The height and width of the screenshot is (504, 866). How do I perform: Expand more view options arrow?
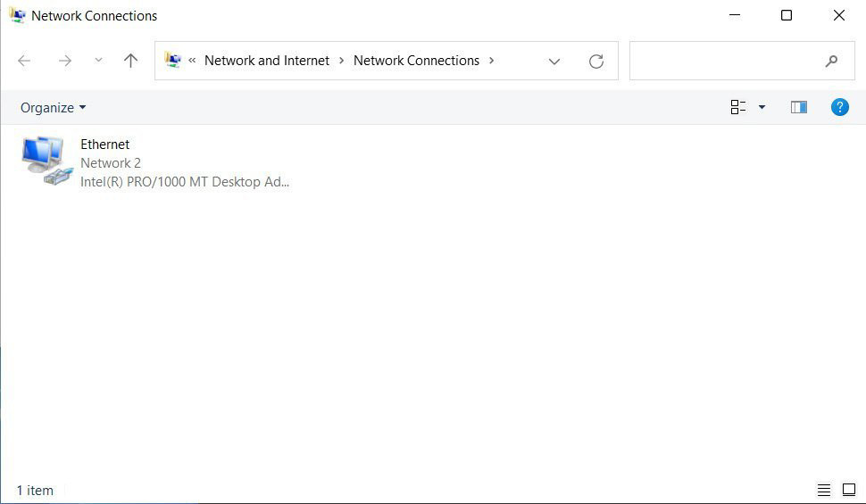pos(762,107)
